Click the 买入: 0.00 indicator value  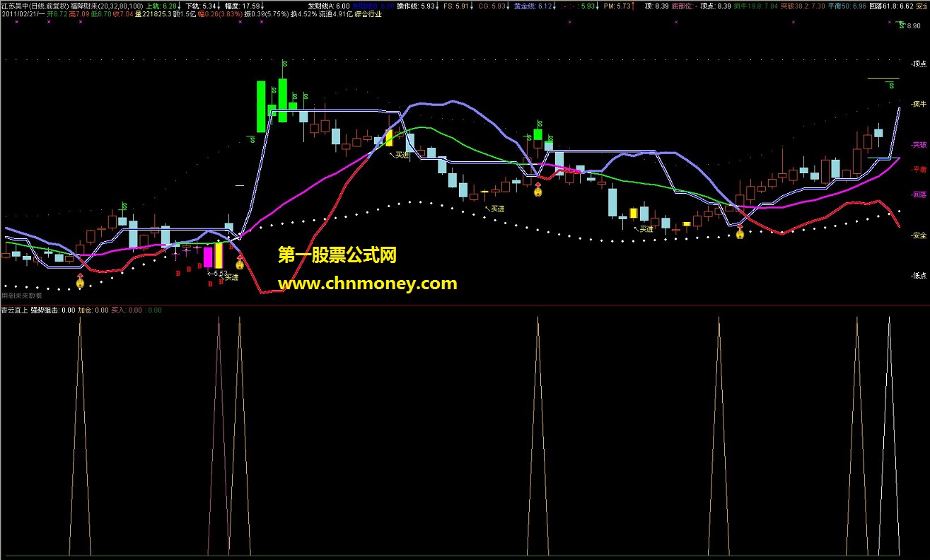[x=127, y=310]
